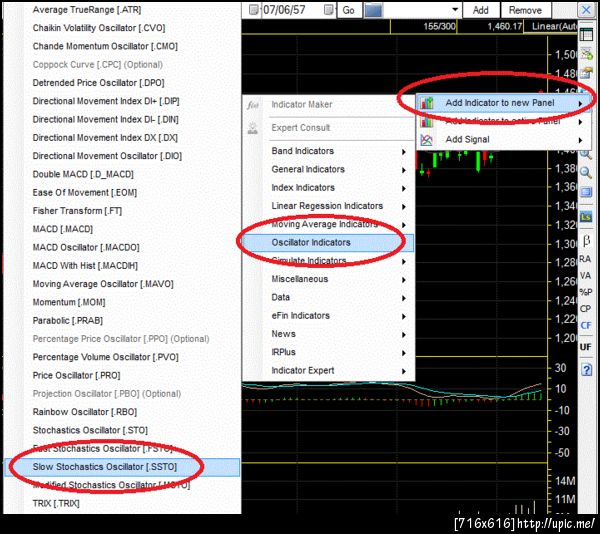Click the UF toolbar icon
This screenshot has width=600, height=534.
coord(585,347)
